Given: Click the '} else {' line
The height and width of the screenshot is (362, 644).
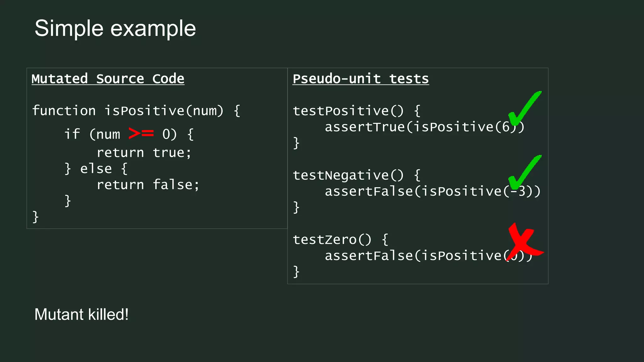Looking at the screenshot, I should 96,169.
